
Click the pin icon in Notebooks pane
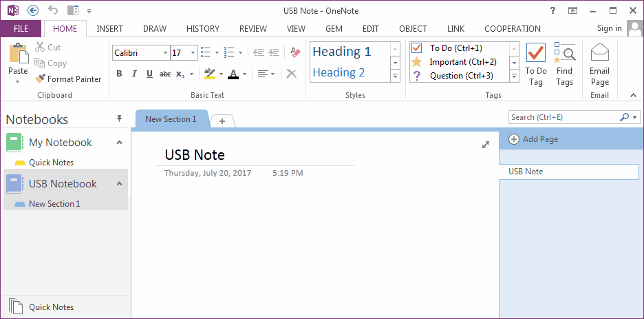tap(120, 119)
